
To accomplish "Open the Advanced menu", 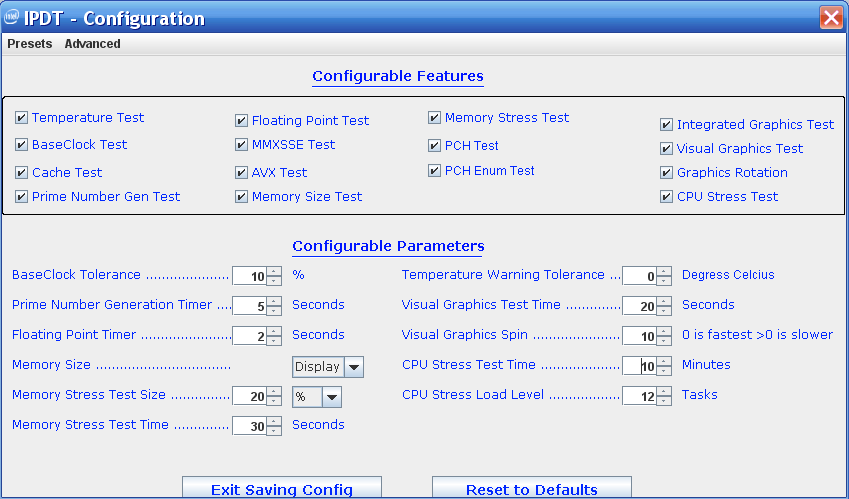I will click(x=93, y=44).
